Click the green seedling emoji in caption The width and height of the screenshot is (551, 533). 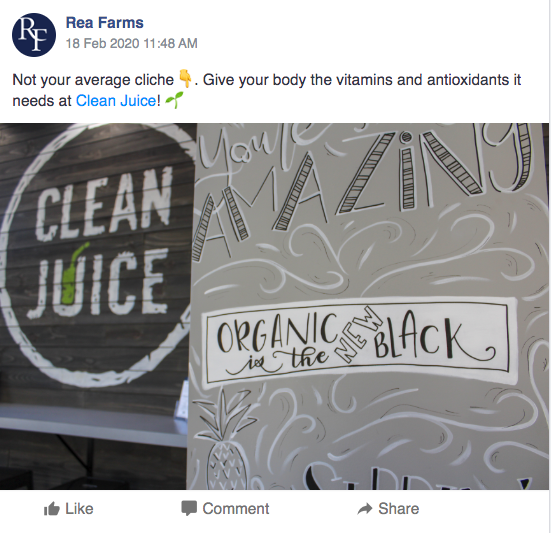[174, 100]
